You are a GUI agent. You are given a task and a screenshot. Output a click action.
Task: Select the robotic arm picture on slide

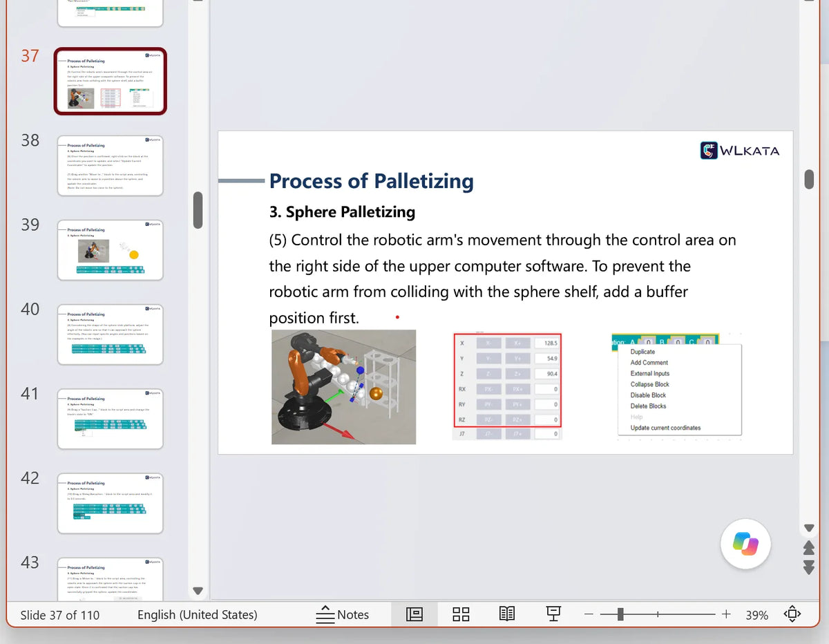click(344, 387)
